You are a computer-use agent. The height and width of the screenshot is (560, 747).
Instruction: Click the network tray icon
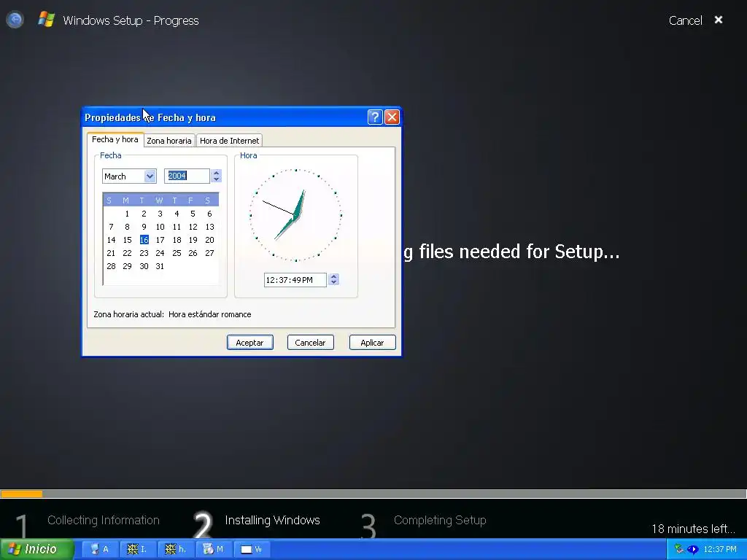[x=679, y=549]
